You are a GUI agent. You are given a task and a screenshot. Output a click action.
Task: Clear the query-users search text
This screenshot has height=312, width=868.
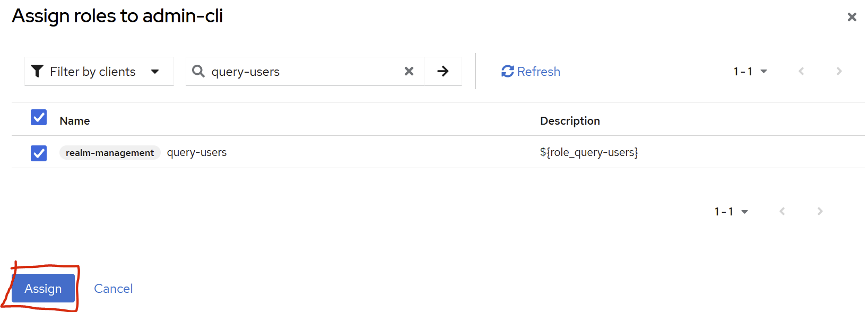tap(409, 71)
